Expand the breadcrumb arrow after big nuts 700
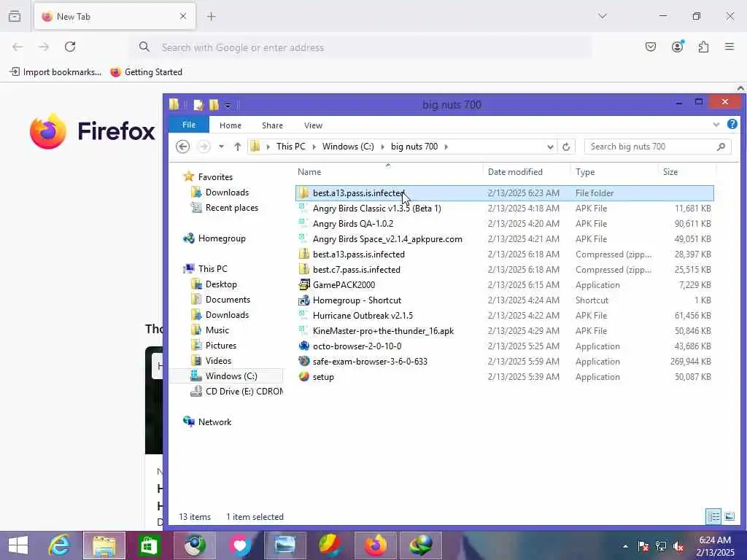747x560 pixels. (446, 147)
